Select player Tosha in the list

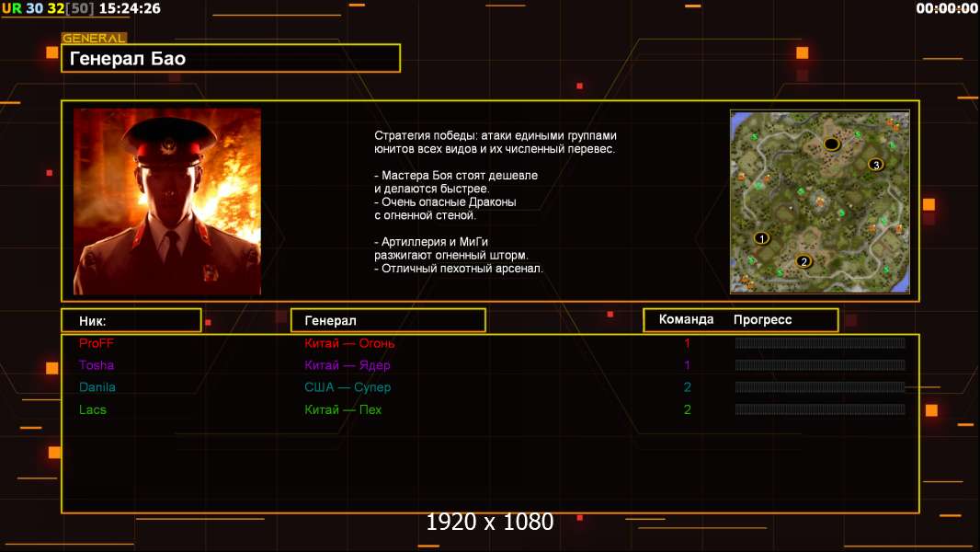97,365
